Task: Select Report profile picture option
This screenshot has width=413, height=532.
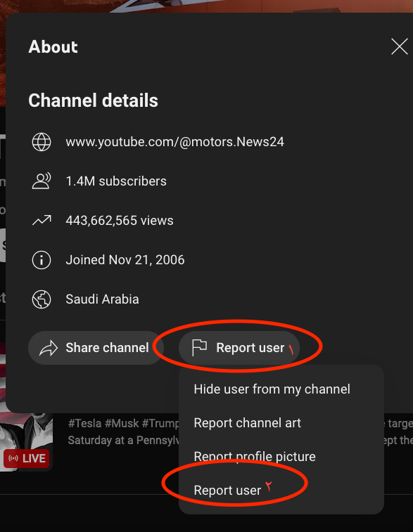Action: click(255, 457)
